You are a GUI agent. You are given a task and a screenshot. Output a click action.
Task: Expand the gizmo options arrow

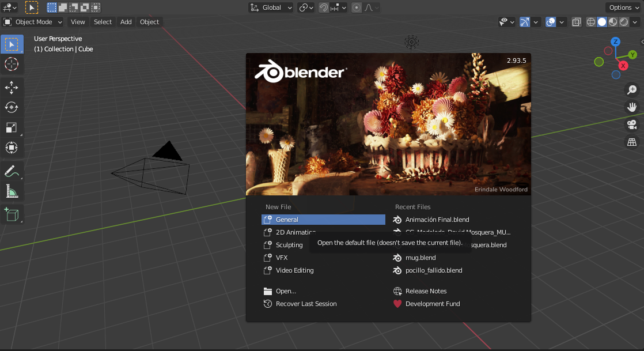pyautogui.click(x=536, y=22)
